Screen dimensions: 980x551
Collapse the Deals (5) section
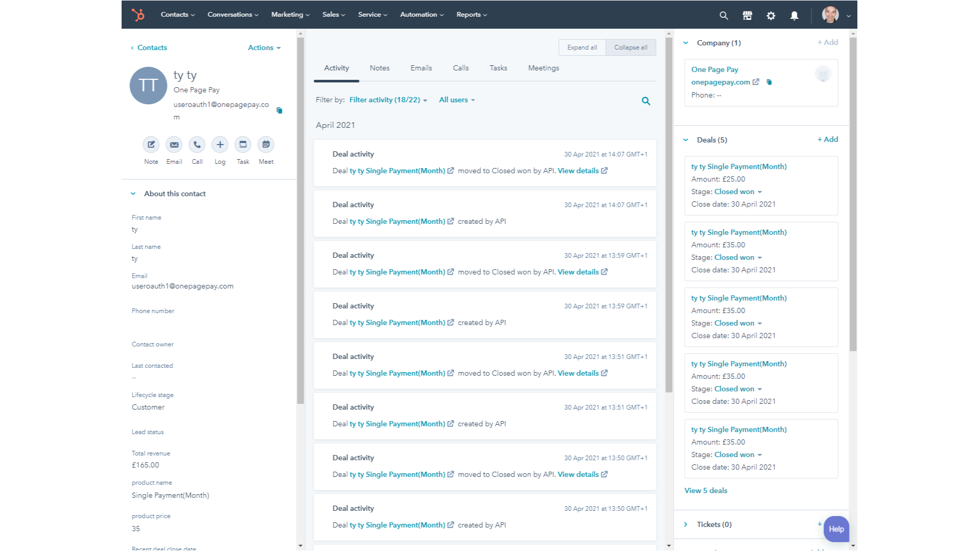tap(685, 140)
